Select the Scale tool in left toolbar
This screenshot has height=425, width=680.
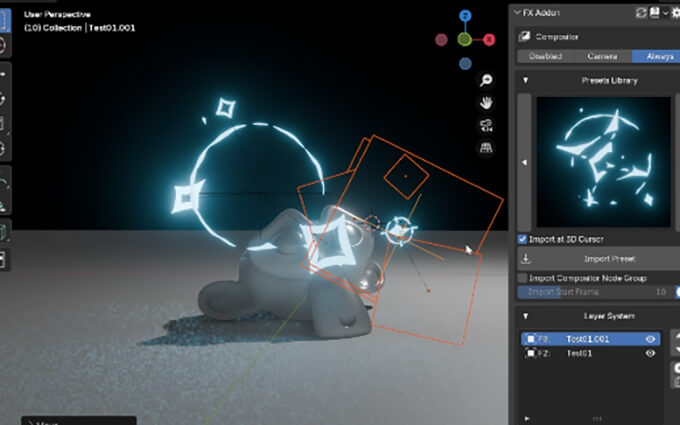coord(3,124)
